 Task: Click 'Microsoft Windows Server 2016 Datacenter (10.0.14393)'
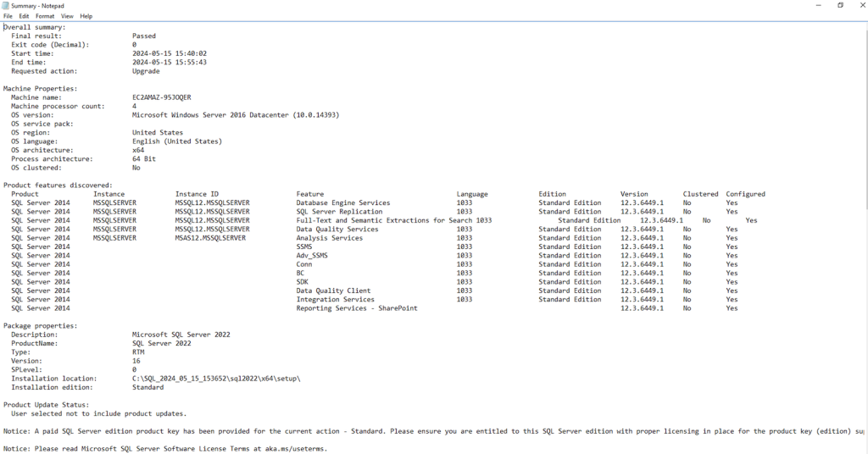(x=236, y=115)
